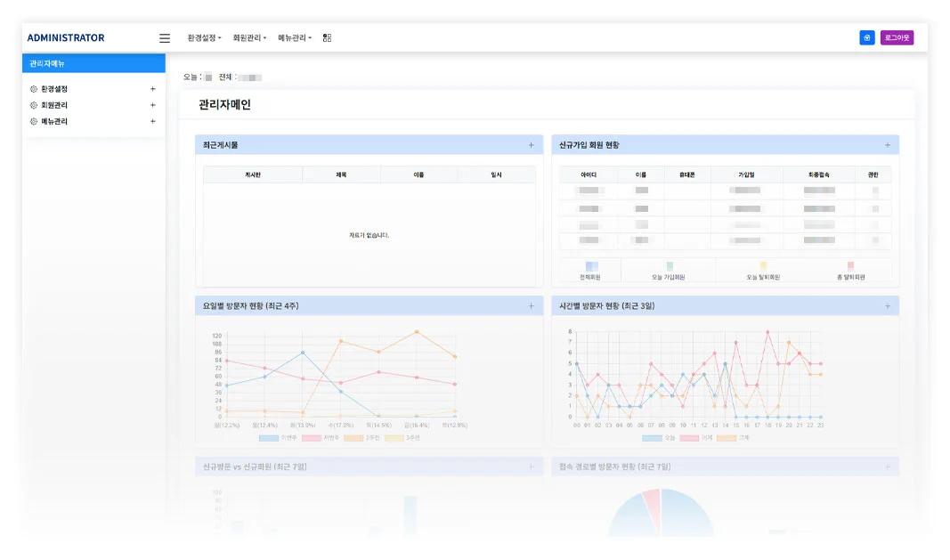Open the grid shortcut icon in top navigation
950x560 pixels.
327,37
